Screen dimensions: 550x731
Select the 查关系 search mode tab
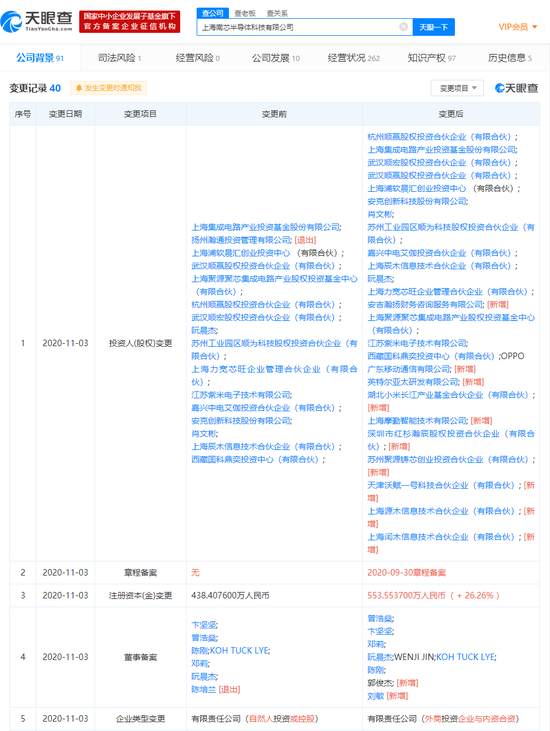(277, 13)
